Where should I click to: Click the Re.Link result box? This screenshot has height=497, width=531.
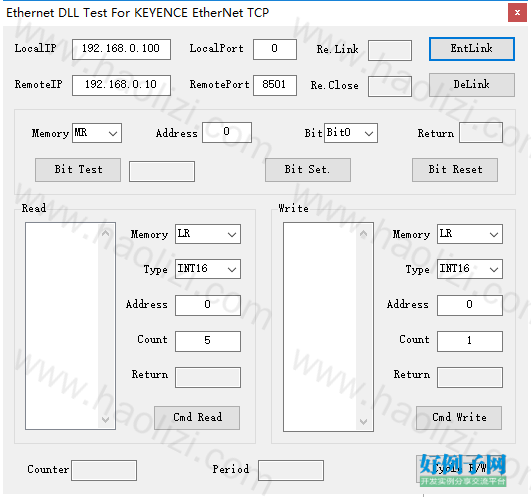[390, 51]
